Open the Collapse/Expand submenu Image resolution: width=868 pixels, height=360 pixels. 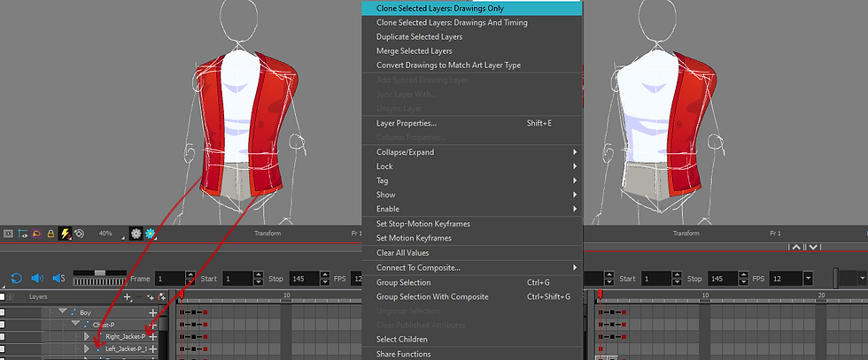pyautogui.click(x=471, y=152)
